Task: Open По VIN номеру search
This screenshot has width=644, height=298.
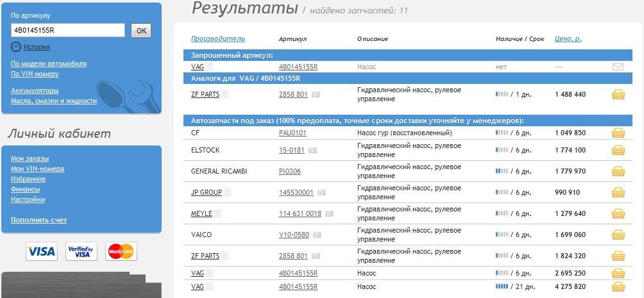Action: tap(35, 74)
